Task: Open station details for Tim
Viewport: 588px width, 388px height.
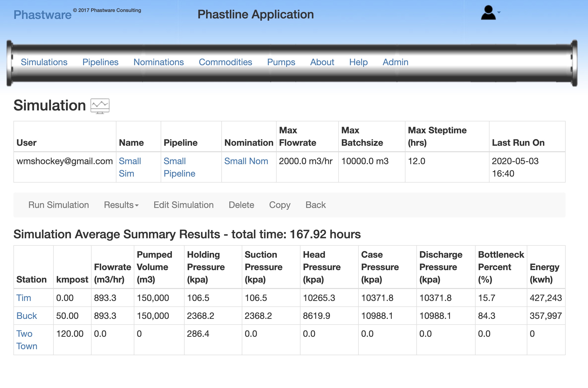Action: click(x=24, y=297)
